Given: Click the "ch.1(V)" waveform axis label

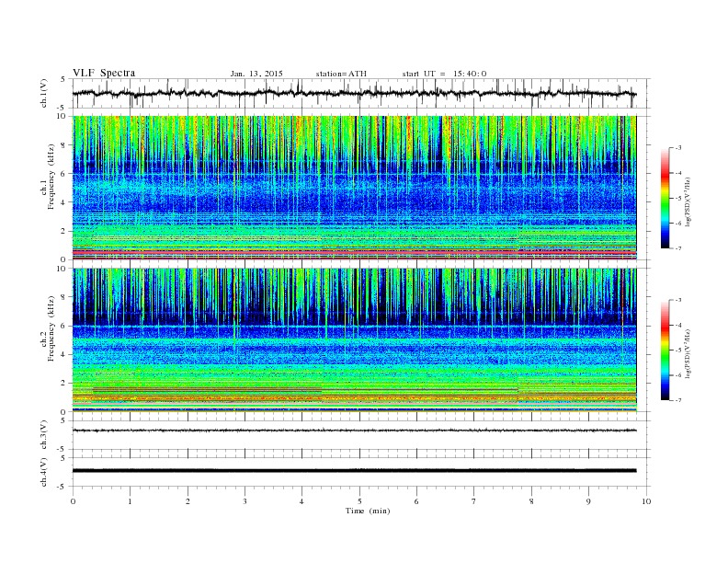Looking at the screenshot, I should click(44, 93).
